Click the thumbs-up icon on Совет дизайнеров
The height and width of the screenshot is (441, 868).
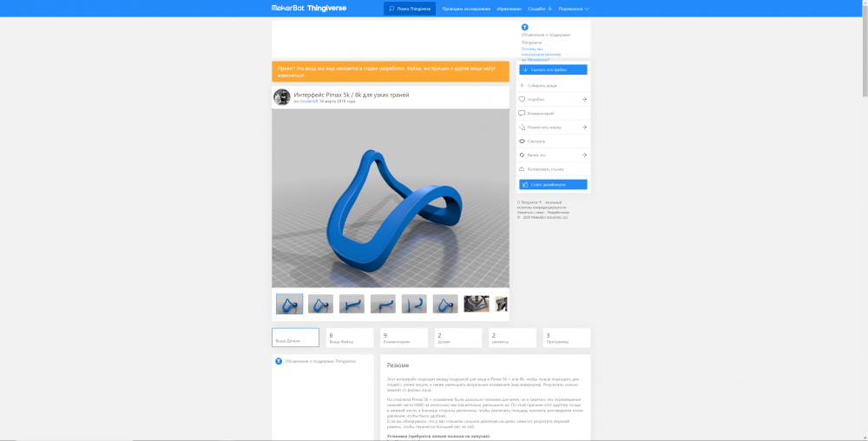pos(525,185)
